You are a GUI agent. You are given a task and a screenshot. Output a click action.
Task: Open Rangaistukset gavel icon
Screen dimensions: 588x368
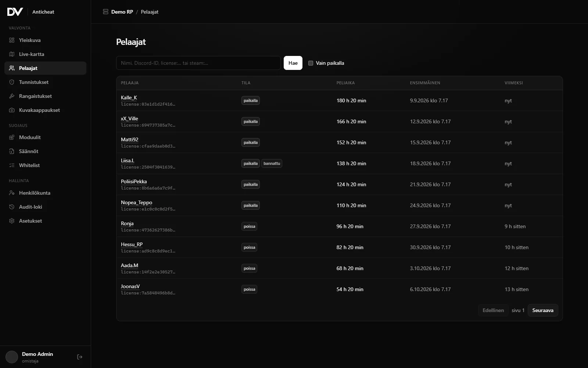(12, 96)
